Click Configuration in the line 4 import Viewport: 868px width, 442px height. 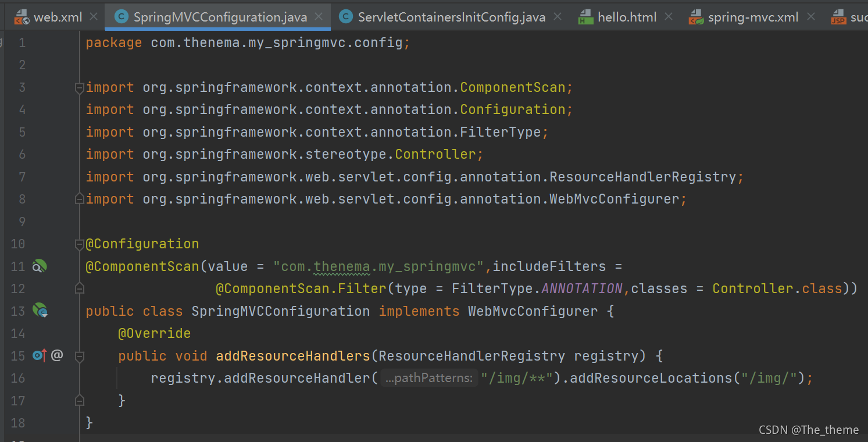tap(513, 109)
